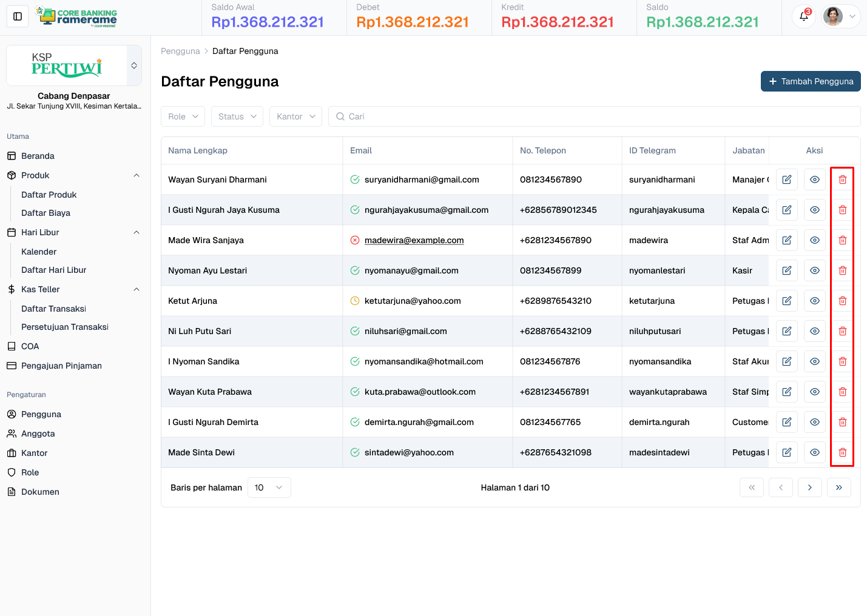The height and width of the screenshot is (616, 867).
Task: Delete user Made Sinta Dewi
Action: click(842, 452)
